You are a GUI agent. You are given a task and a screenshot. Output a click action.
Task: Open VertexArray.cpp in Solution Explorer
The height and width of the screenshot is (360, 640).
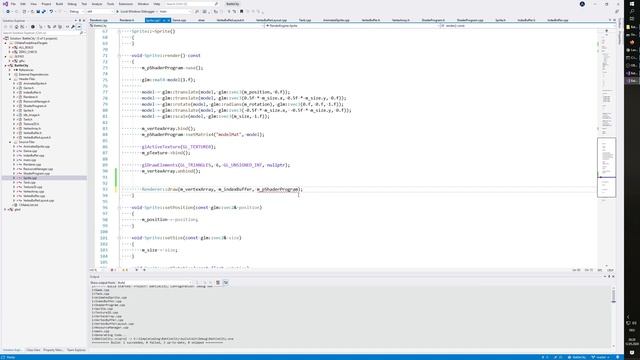click(x=33, y=191)
